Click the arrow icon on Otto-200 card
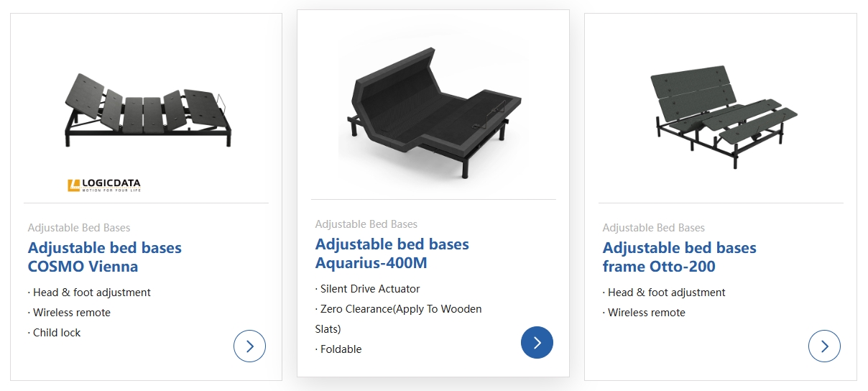The width and height of the screenshot is (868, 391). click(824, 346)
